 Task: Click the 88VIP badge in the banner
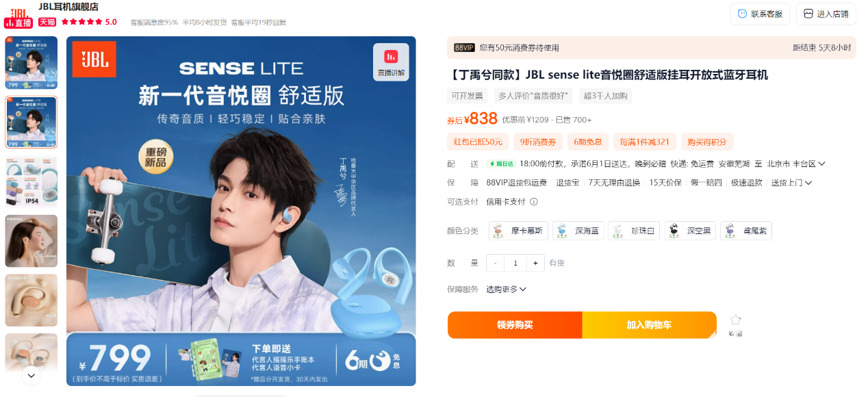pos(464,48)
